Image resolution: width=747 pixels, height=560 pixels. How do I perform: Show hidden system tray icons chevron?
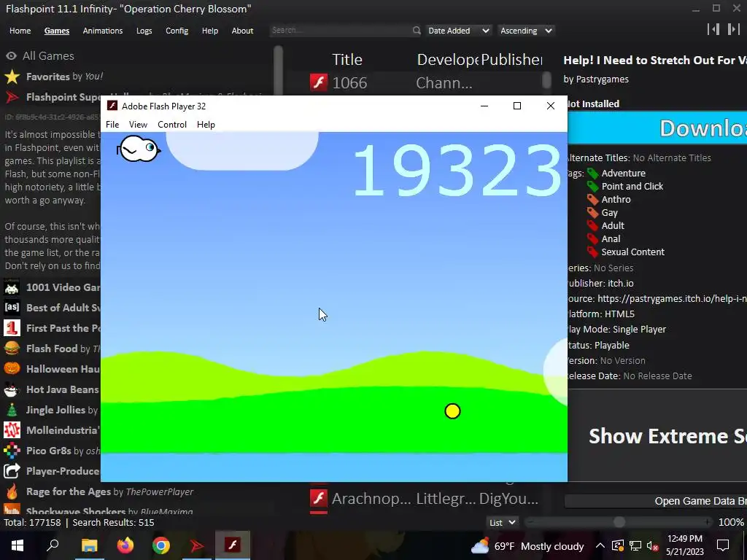[600, 545]
